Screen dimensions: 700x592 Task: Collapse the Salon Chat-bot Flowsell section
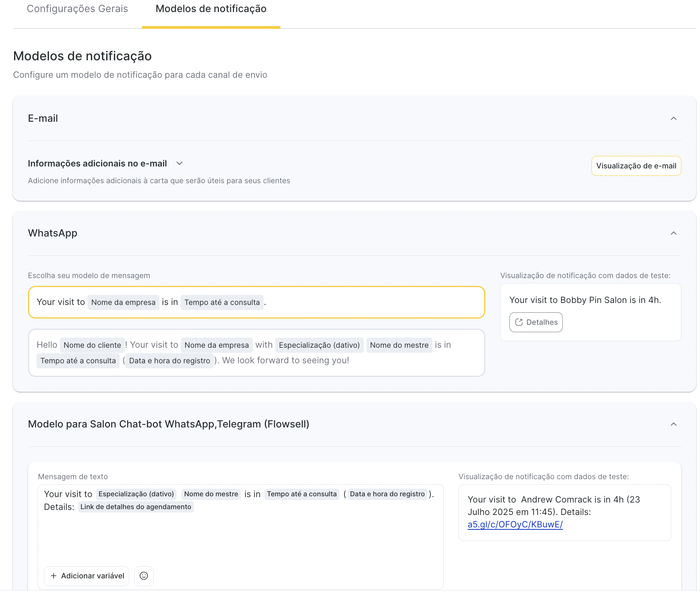coord(674,424)
